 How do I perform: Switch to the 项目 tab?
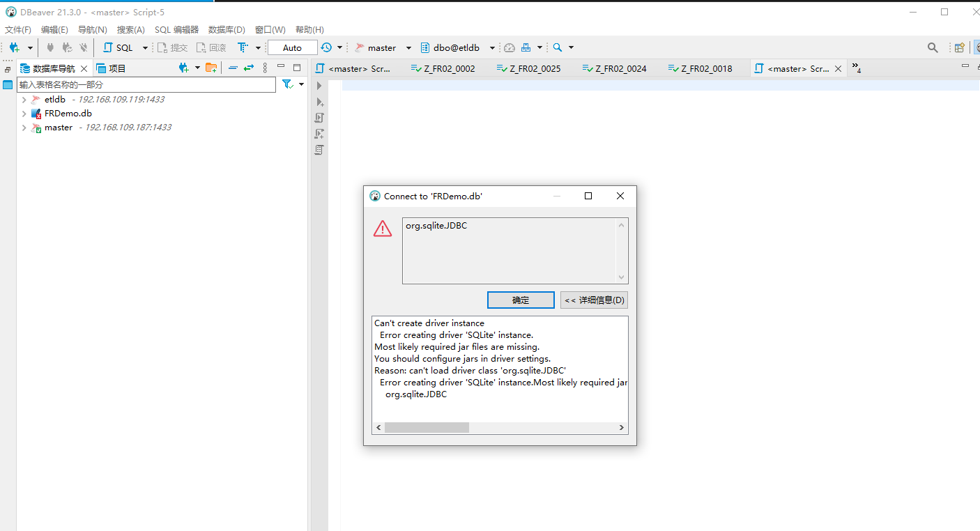coord(111,68)
